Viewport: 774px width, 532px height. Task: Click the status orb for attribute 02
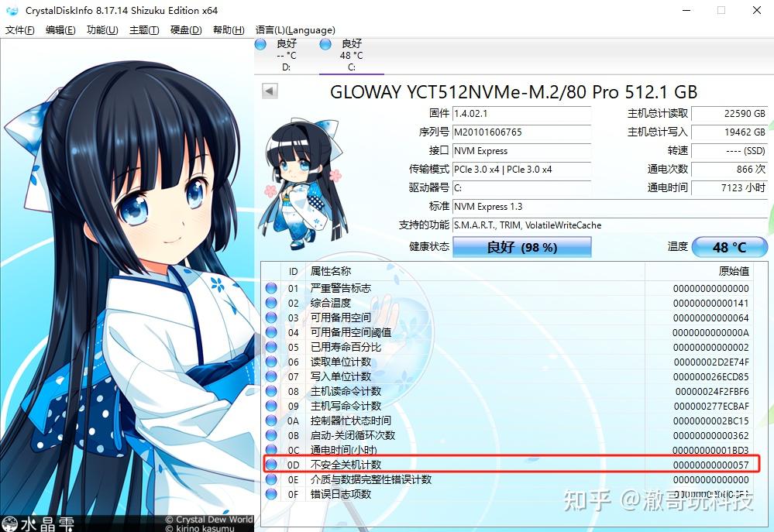point(271,303)
